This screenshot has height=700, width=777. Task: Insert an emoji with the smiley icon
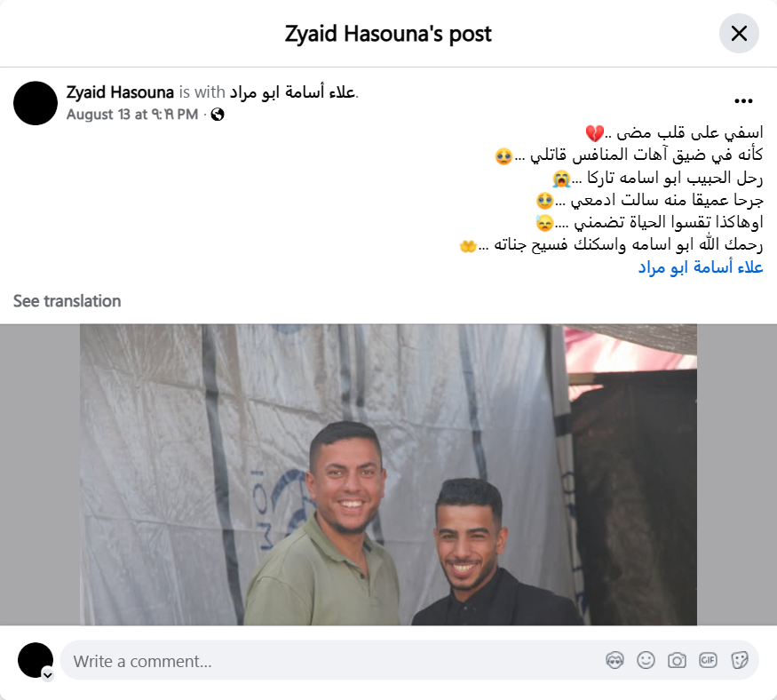tap(646, 660)
